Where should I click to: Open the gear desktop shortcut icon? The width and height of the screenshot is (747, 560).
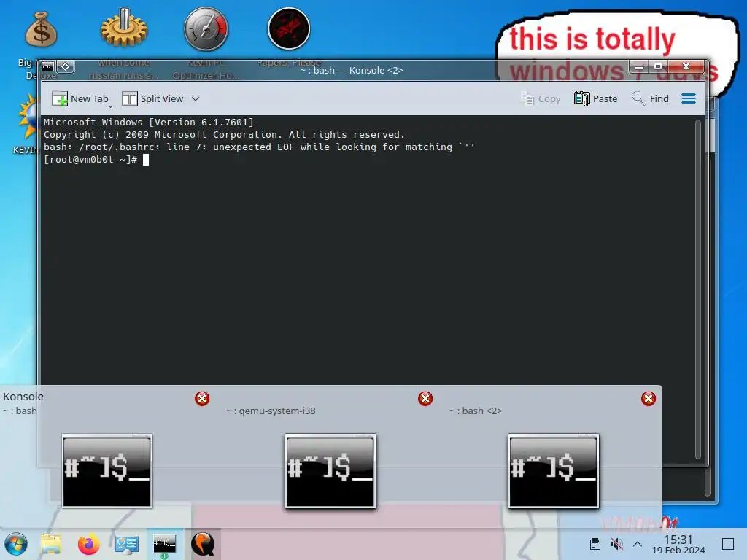[124, 28]
